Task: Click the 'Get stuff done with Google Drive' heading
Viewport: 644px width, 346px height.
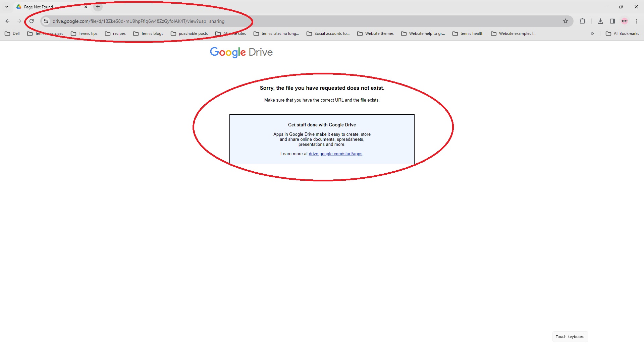Action: [x=322, y=125]
